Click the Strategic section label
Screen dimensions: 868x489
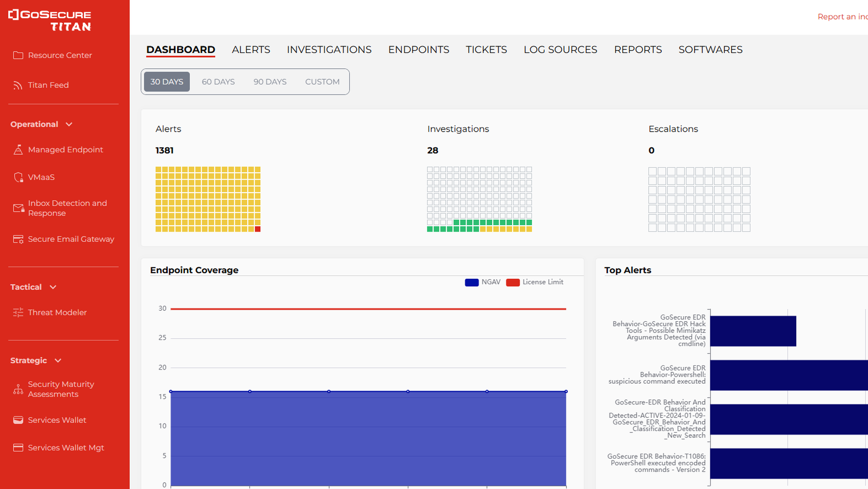coord(28,361)
